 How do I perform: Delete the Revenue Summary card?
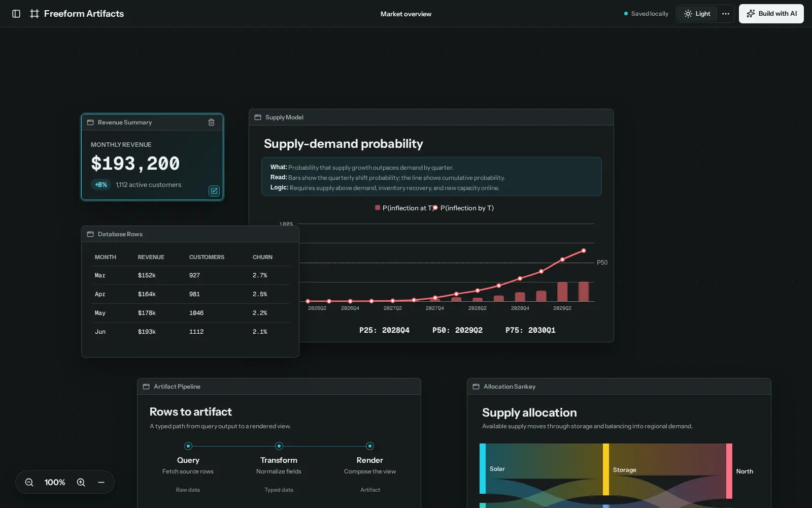(x=211, y=122)
